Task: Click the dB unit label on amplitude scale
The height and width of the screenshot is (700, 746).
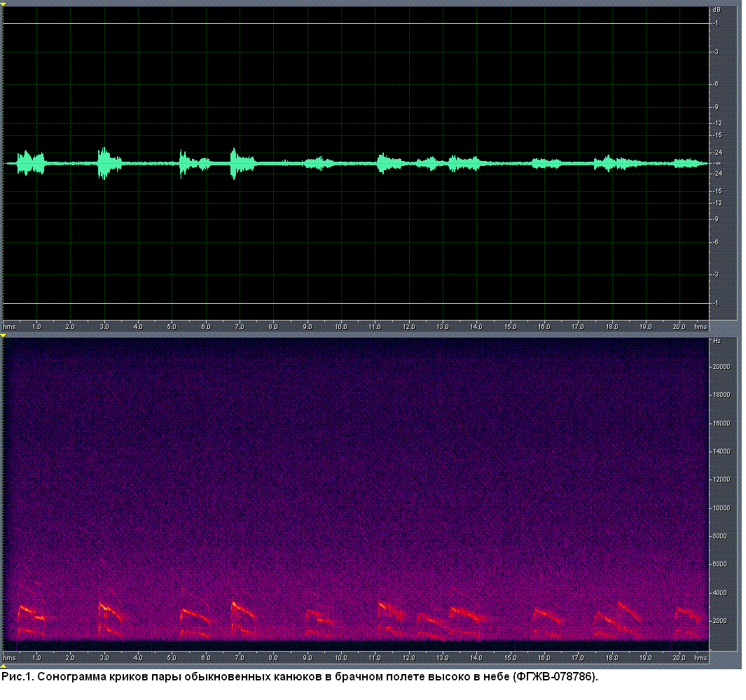Action: tap(717, 10)
